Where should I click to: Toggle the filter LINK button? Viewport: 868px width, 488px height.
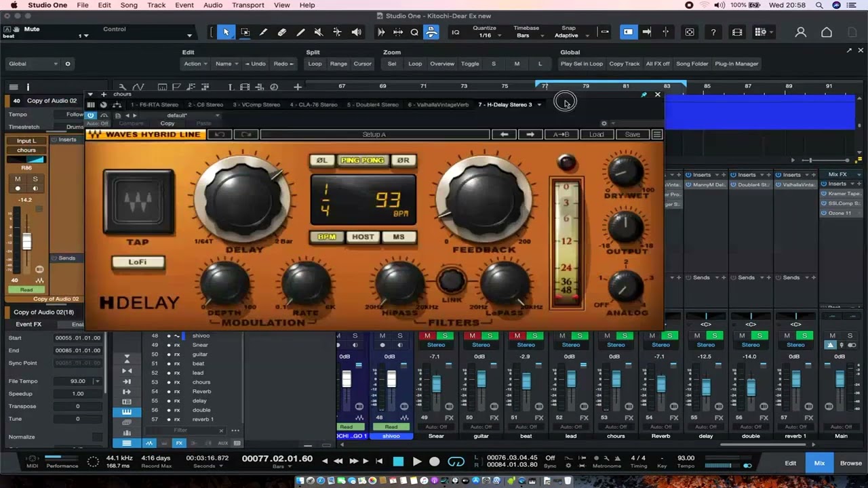click(452, 281)
